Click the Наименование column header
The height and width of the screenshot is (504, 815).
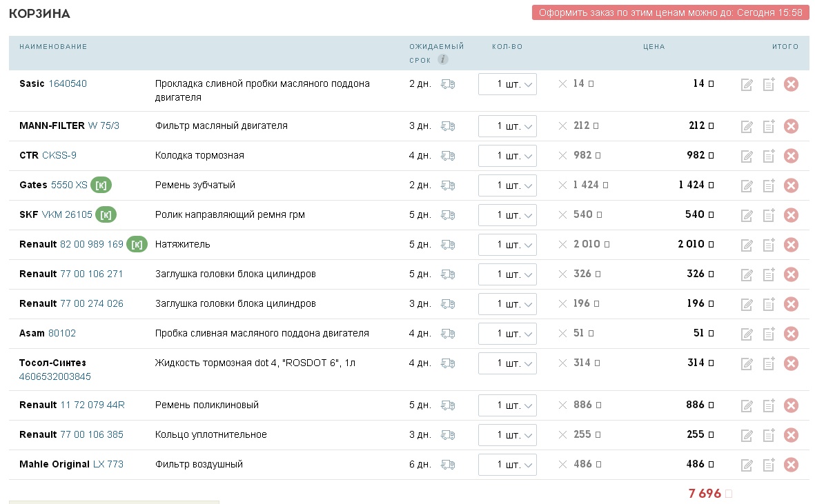pyautogui.click(x=53, y=47)
